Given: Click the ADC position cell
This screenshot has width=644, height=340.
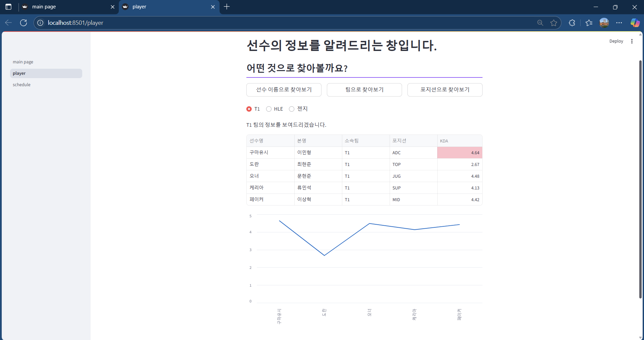Looking at the screenshot, I should pos(413,153).
